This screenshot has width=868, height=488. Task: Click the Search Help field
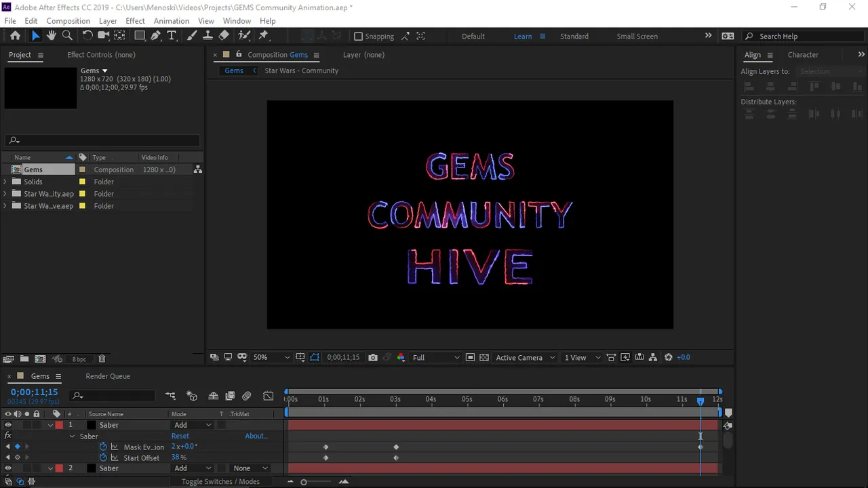point(804,37)
